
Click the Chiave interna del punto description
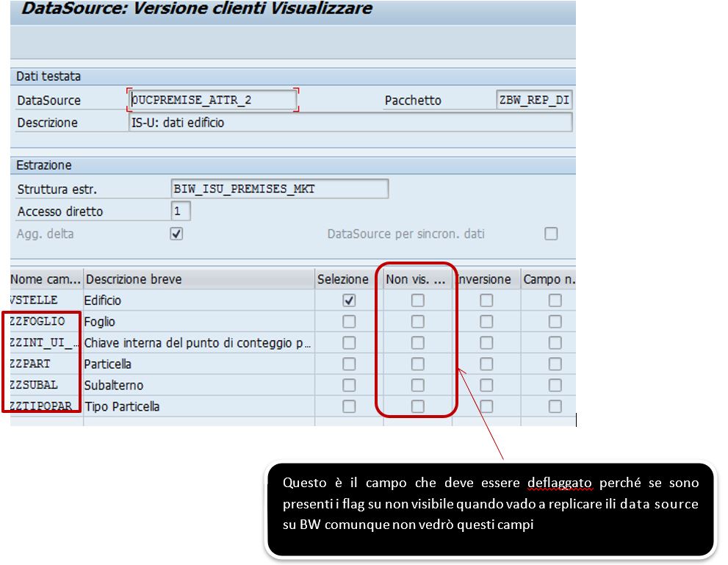[199, 342]
